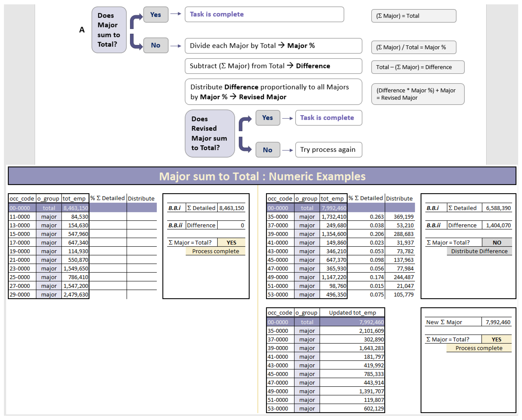Select the New Σ Major value 7,992,460
522x420 pixels.
click(498, 322)
